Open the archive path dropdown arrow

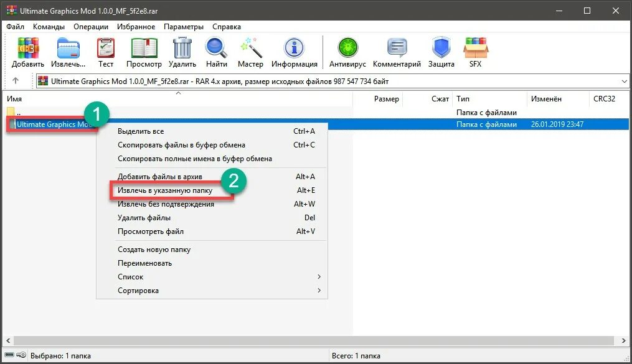pos(625,81)
